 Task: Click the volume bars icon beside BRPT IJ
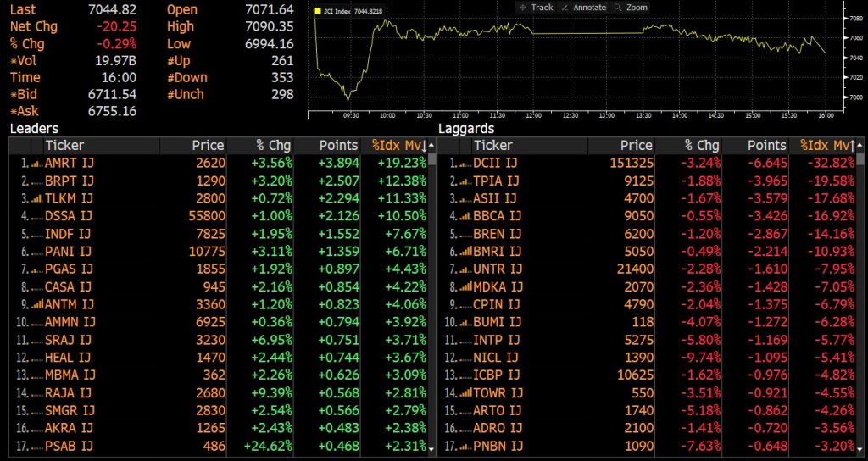click(37, 181)
